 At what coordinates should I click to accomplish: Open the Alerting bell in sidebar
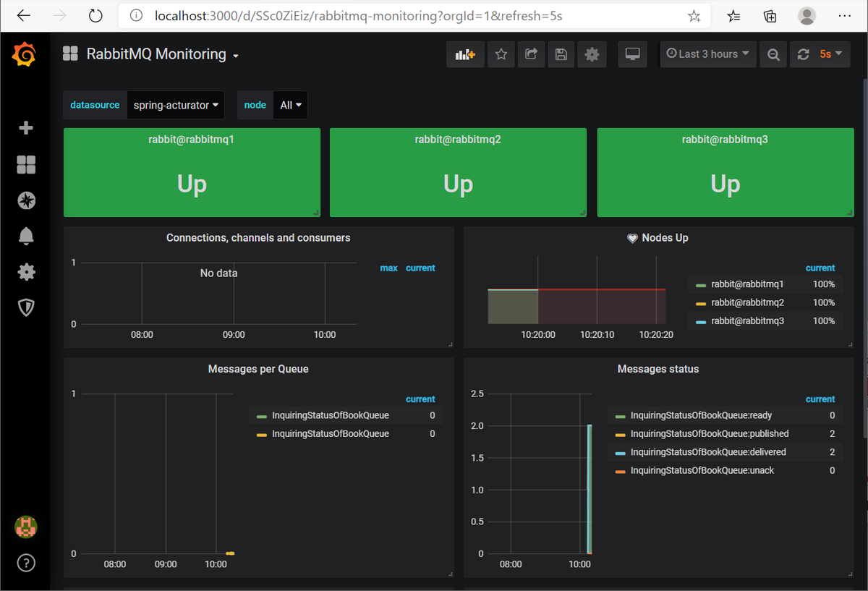(x=25, y=236)
